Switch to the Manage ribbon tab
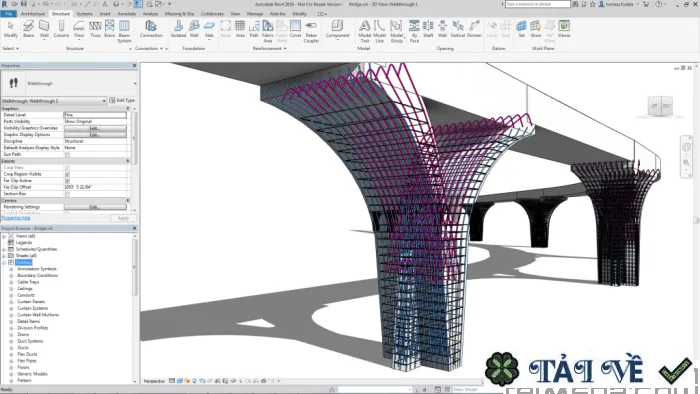700x394 pixels. 255,14
